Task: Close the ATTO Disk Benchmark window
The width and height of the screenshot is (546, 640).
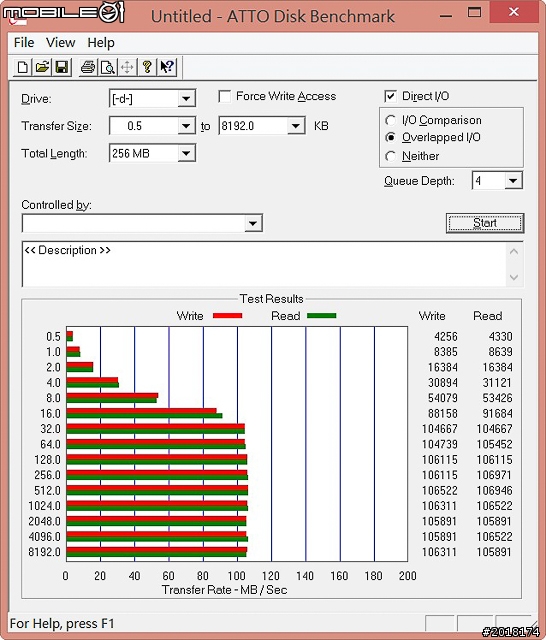Action: tap(514, 12)
